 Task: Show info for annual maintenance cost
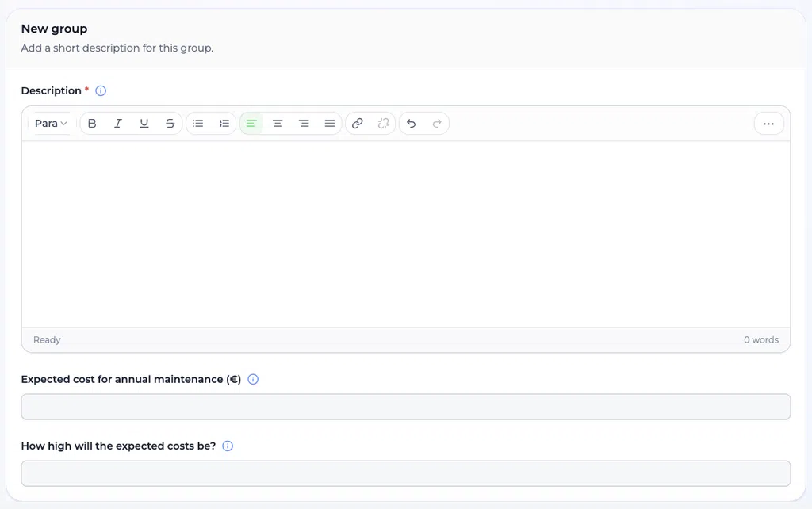point(253,379)
